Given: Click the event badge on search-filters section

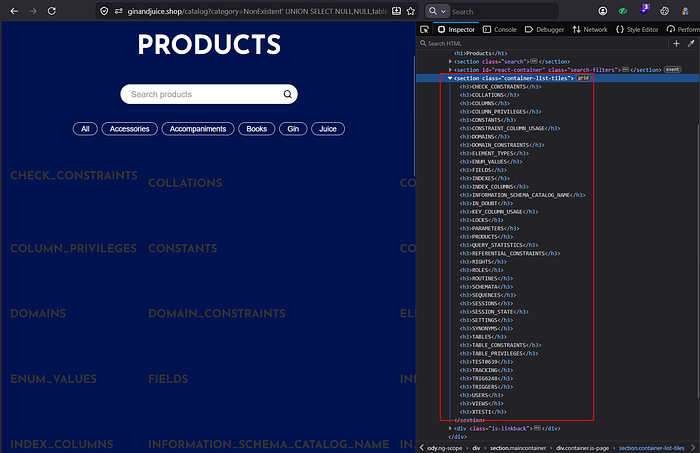Looking at the screenshot, I should (x=672, y=69).
